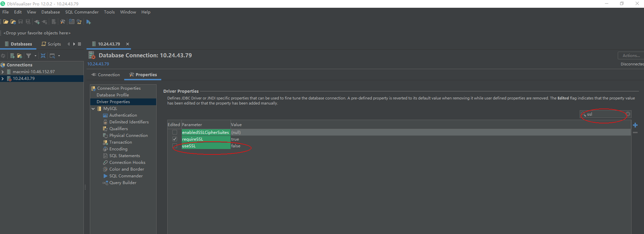
Task: Uncheck Edited checkbox for requireSSL
Action: tap(175, 139)
